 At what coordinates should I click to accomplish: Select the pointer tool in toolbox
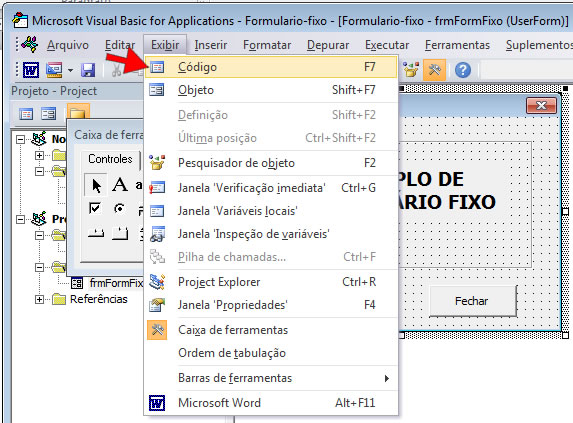click(x=96, y=185)
